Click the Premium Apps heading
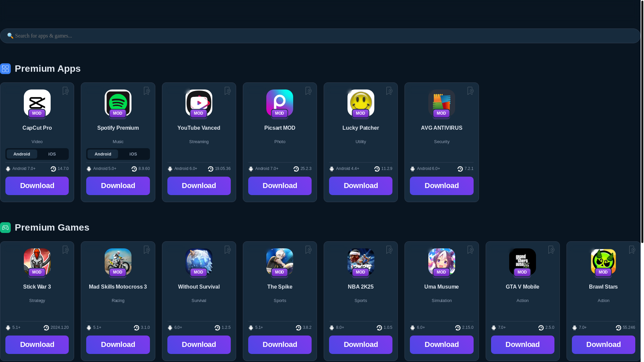This screenshot has height=362, width=644. click(x=48, y=69)
